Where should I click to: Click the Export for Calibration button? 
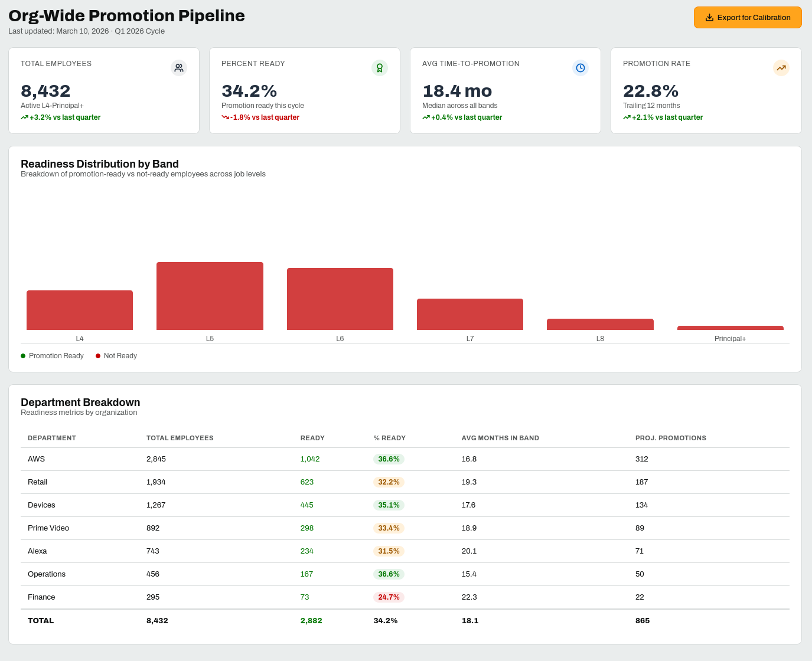coord(748,18)
